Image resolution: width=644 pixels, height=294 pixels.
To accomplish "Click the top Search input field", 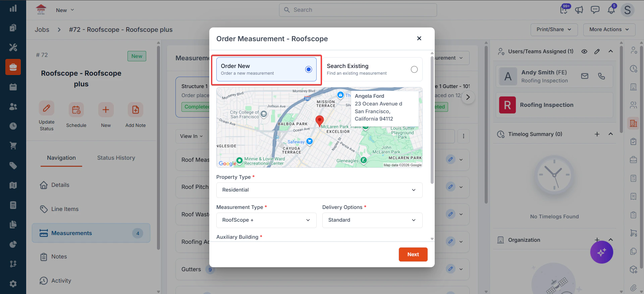I will tap(358, 10).
